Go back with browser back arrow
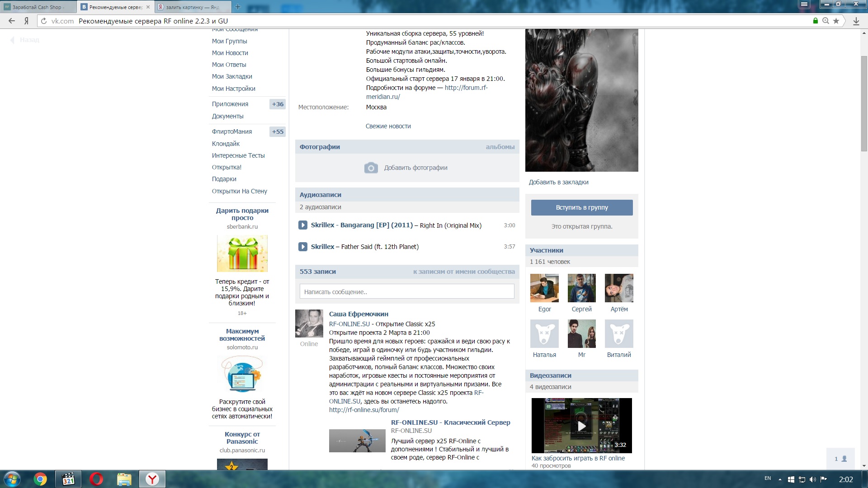Viewport: 868px width, 488px height. [x=12, y=21]
